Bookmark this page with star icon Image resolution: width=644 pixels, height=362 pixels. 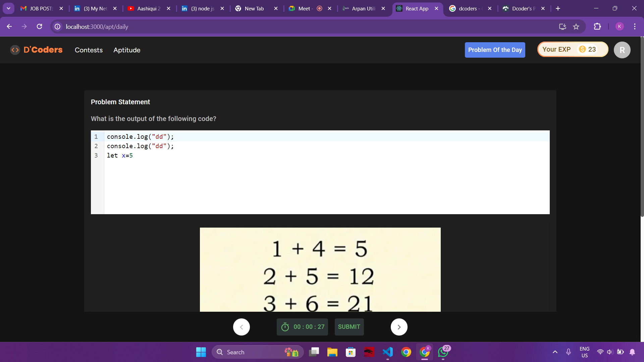pos(576,26)
